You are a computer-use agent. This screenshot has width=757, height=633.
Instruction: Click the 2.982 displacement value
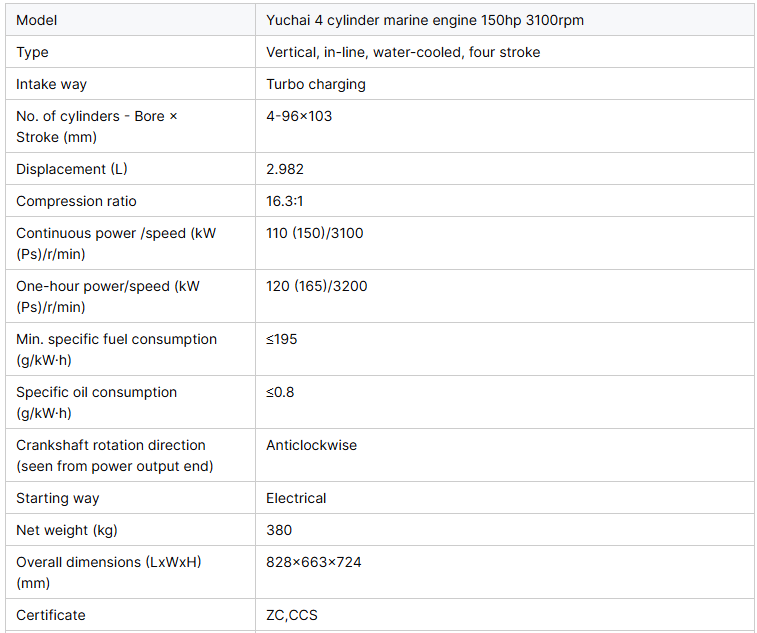click(285, 169)
